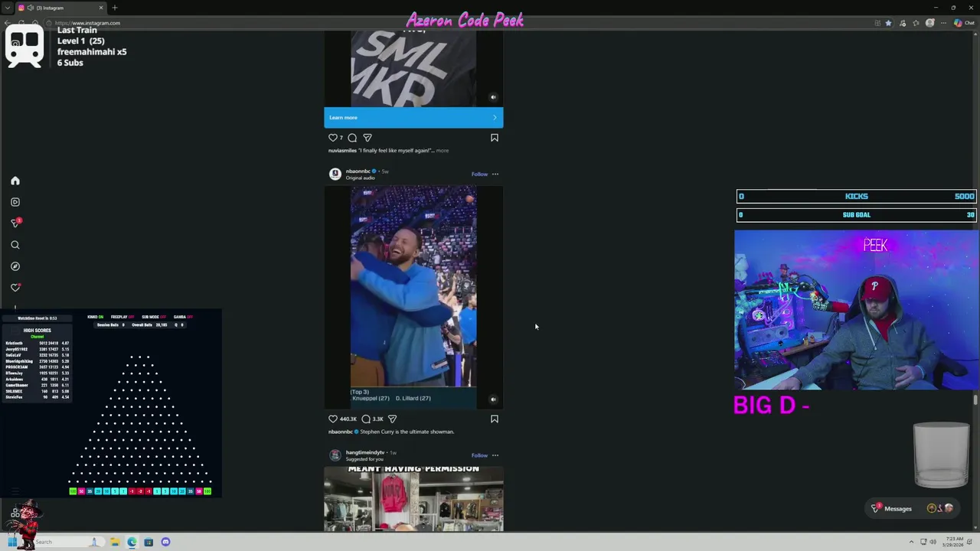Refresh the Instagram page
The image size is (980, 551).
[x=21, y=23]
